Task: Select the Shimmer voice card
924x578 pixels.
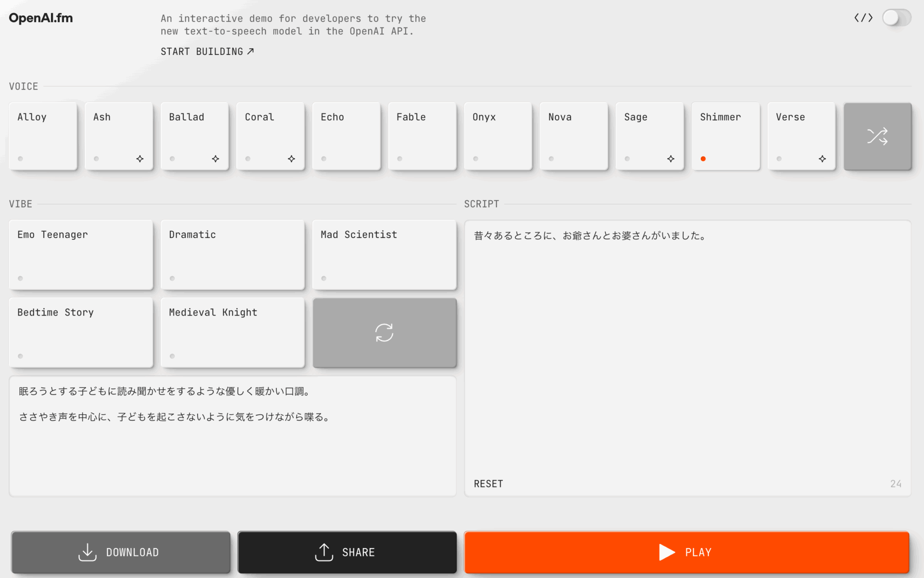Action: 725,136
